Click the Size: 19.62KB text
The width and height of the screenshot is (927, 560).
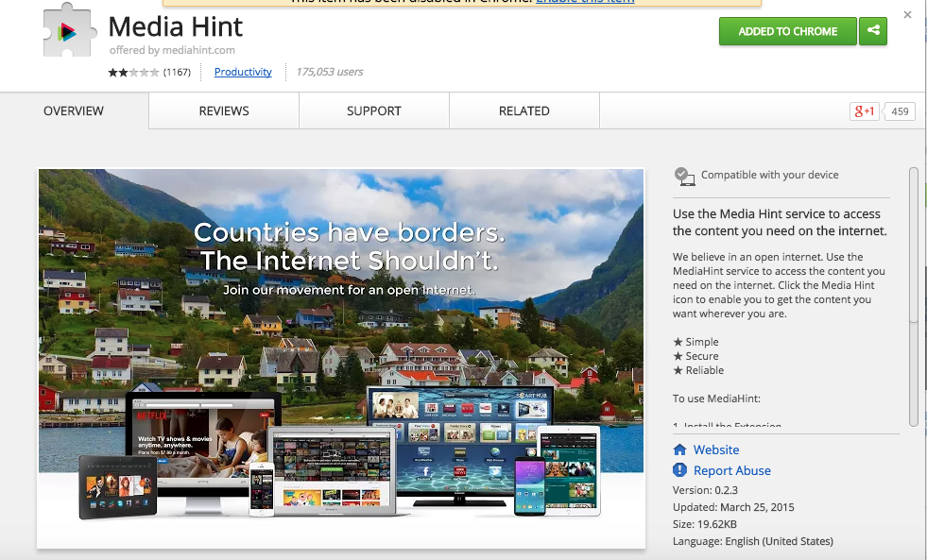pos(705,524)
